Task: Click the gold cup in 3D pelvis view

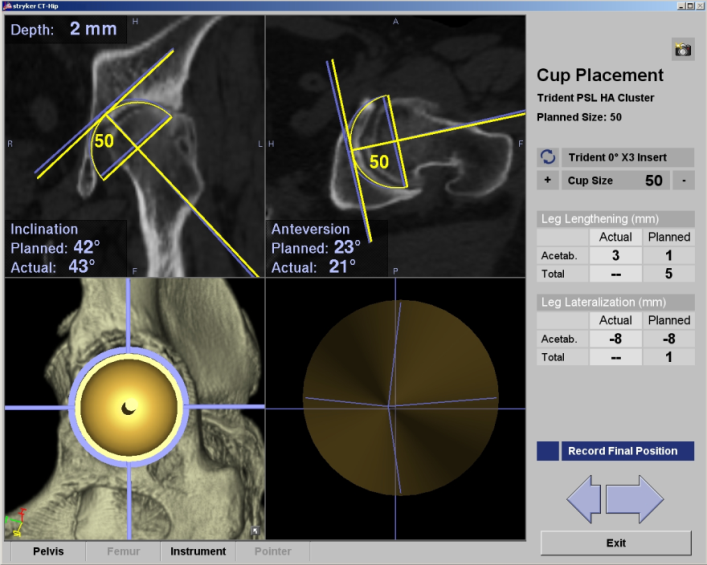Action: pos(129,408)
